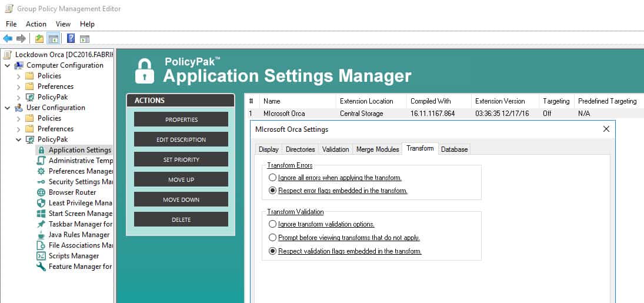Toggle the Show/Hide Console Tree icon
644x303 pixels.
(53, 39)
